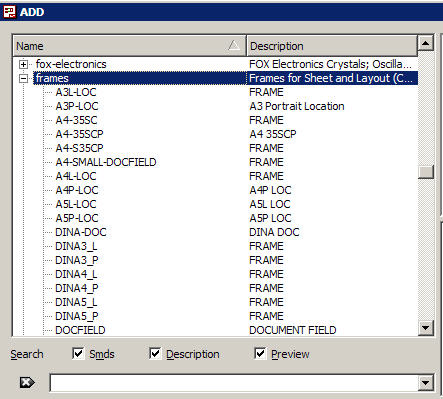Click the vertical scrollbar thumb
This screenshot has width=443, height=399.
[x=426, y=172]
